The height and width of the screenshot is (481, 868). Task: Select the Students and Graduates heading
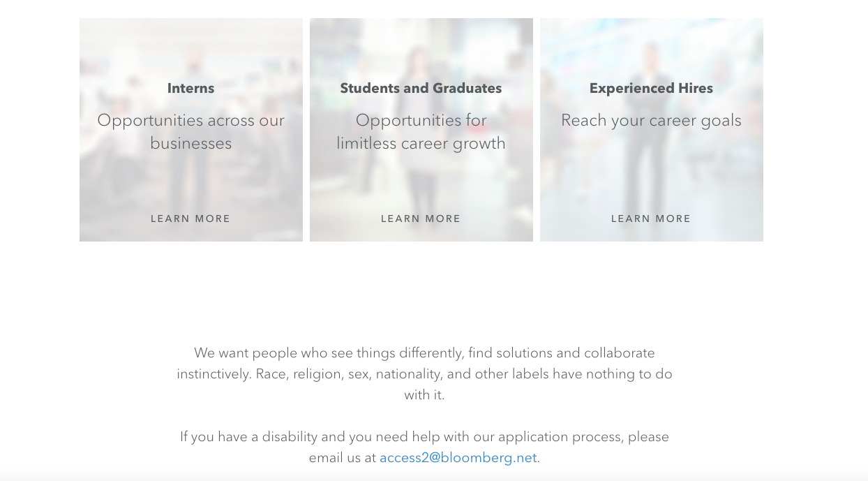[421, 88]
